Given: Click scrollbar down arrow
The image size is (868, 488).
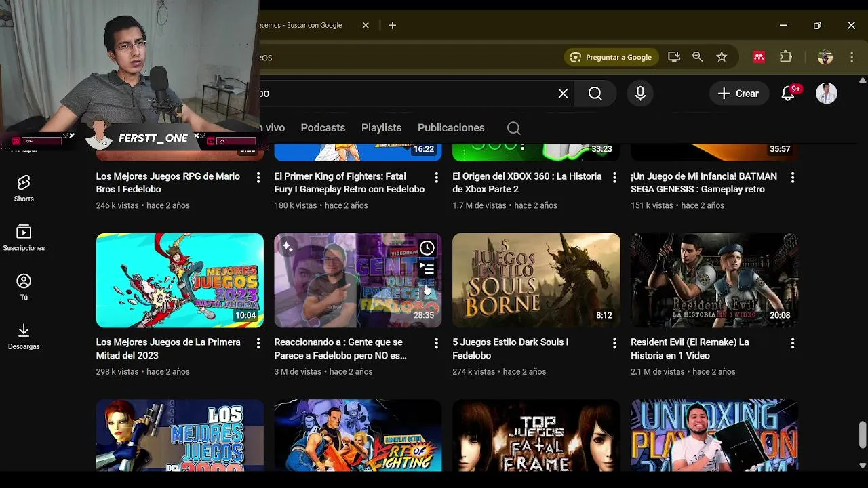Looking at the screenshot, I should coord(863,466).
